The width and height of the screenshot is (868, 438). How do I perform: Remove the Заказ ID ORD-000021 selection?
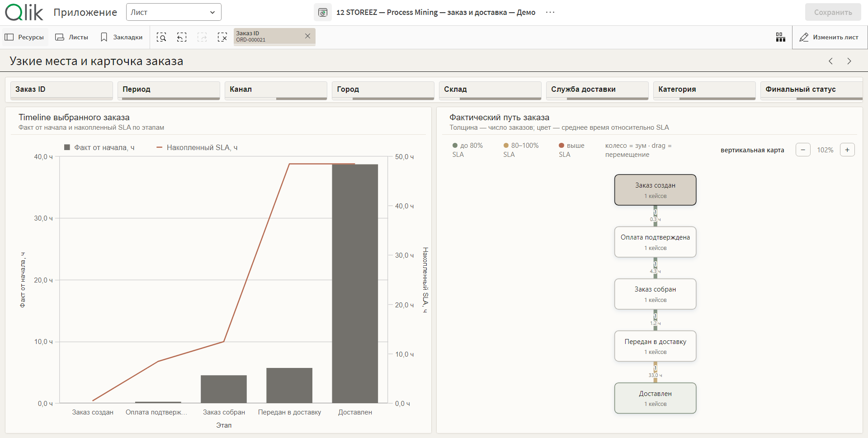pos(307,36)
